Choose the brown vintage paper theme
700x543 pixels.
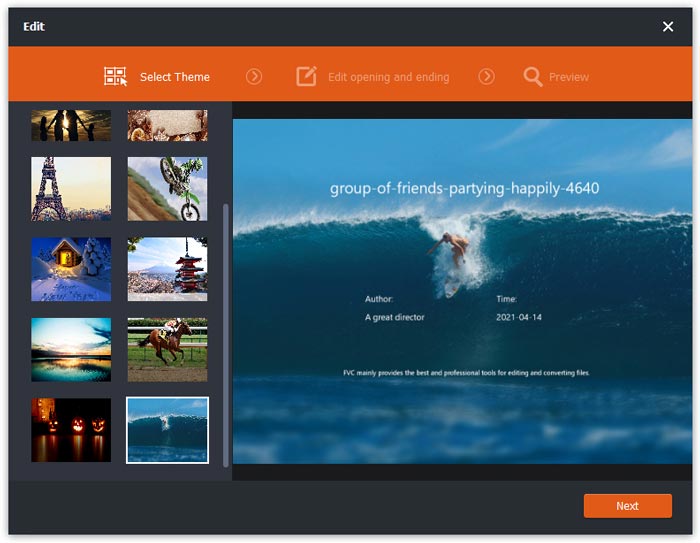(x=167, y=125)
